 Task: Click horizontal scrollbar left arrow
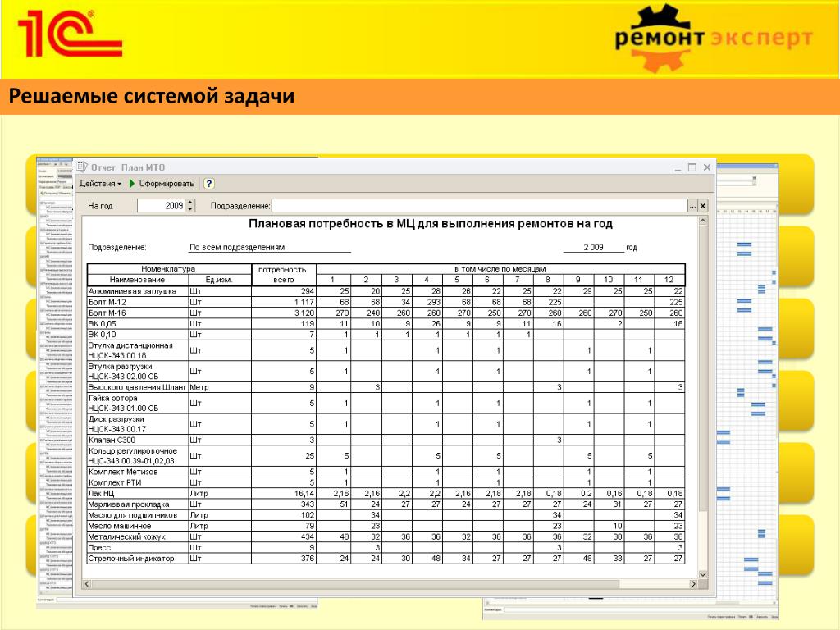(87, 584)
